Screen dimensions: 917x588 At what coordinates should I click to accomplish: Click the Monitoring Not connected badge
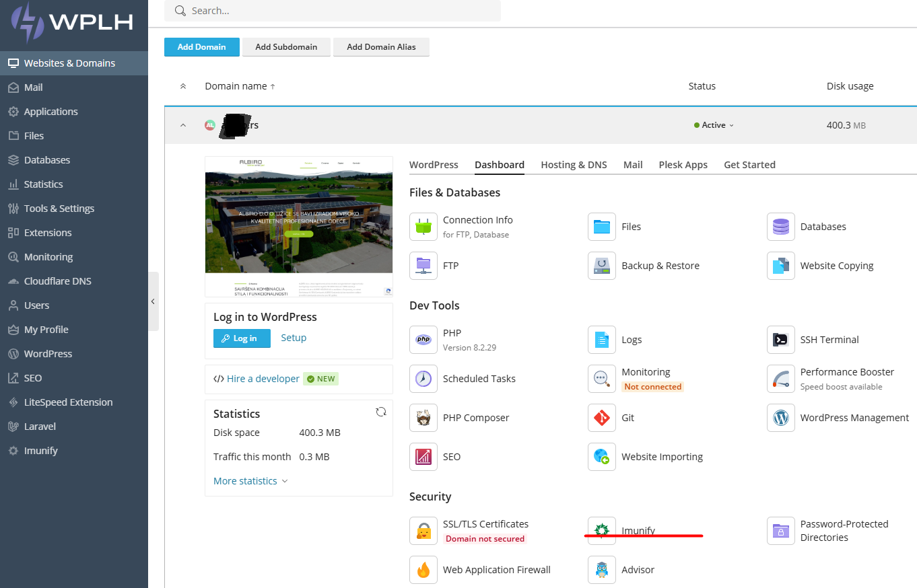click(x=652, y=387)
